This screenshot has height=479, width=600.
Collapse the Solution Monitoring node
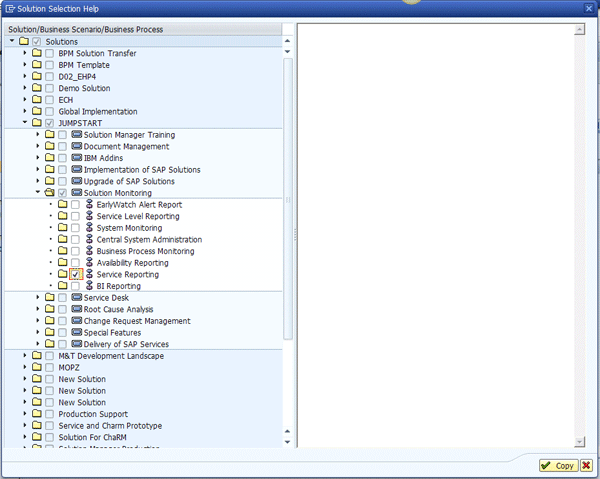38,192
